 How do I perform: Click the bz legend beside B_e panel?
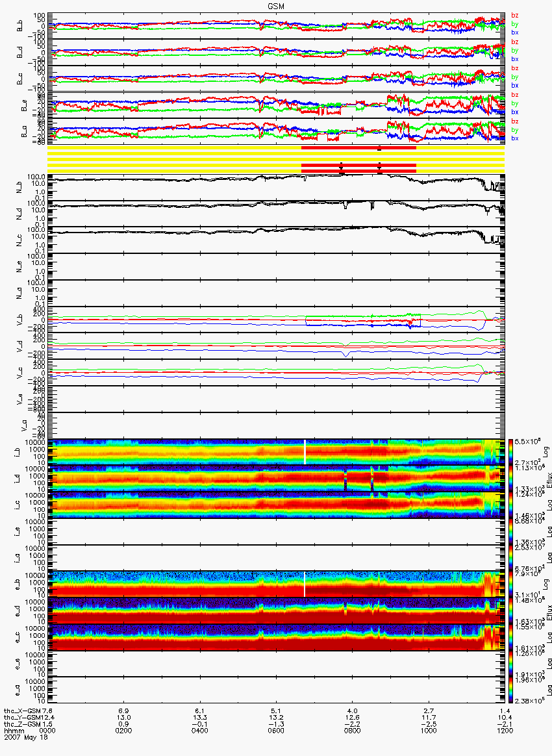(514, 95)
